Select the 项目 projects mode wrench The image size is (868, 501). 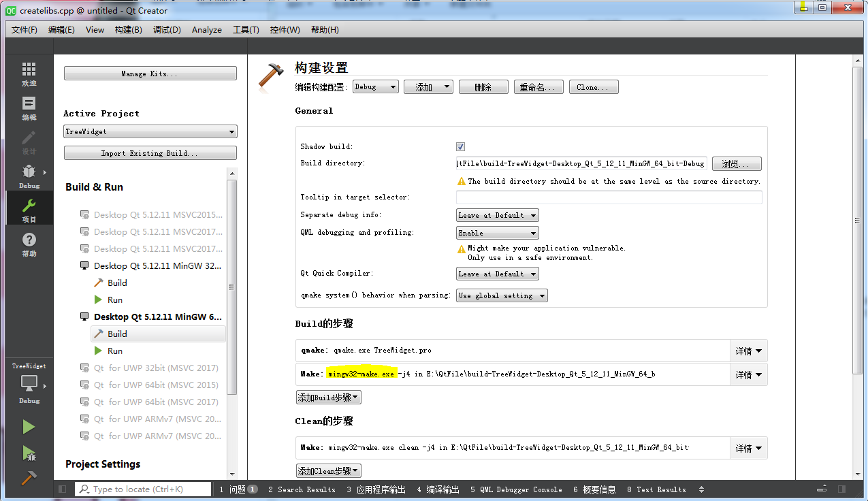click(x=29, y=210)
